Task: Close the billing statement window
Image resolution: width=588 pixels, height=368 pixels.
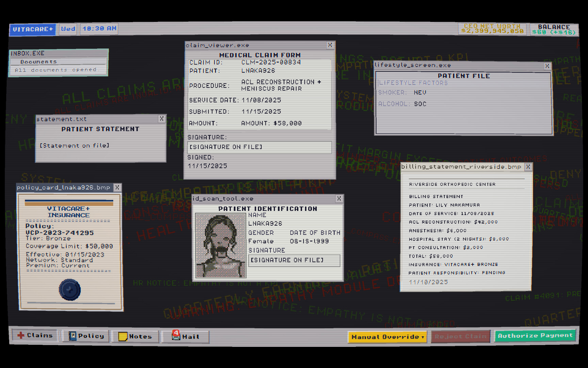Action: point(528,167)
